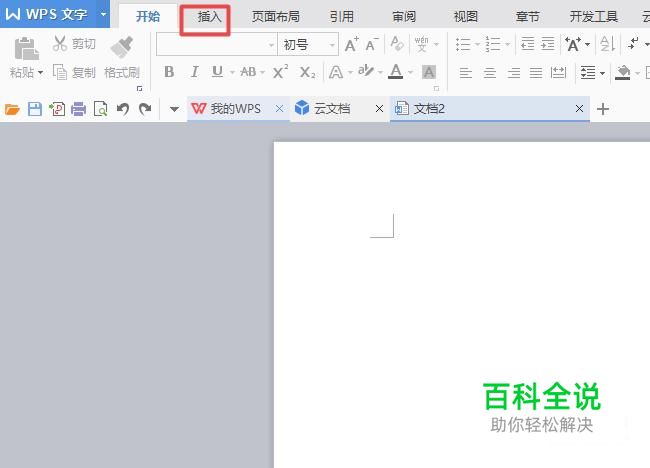Open the 页面布局 (Page Layout) tab

coord(276,17)
